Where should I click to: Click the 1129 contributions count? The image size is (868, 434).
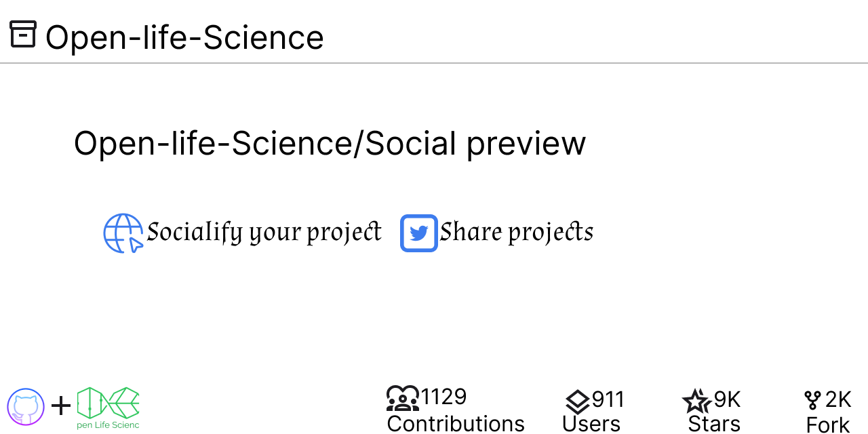click(443, 397)
